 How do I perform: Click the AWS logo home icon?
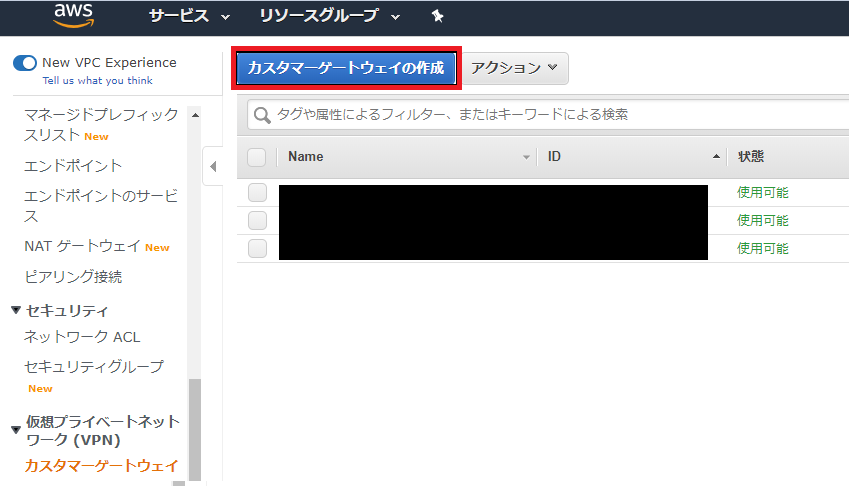tap(74, 15)
